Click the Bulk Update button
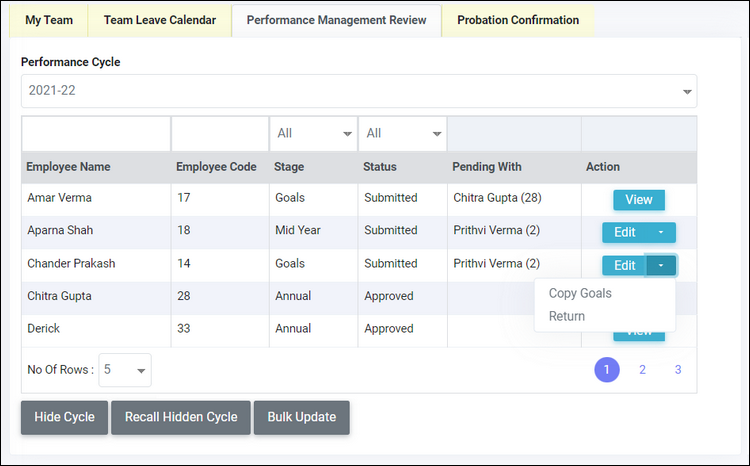The image size is (750, 466). [x=301, y=417]
